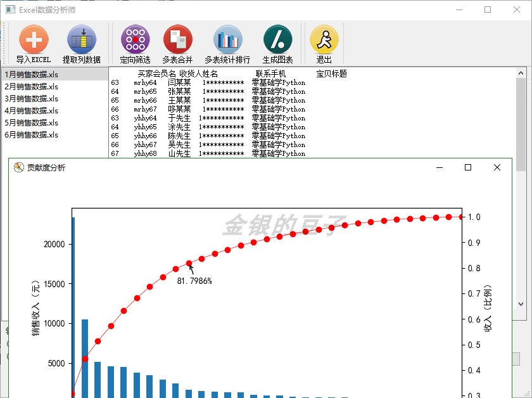Click recipient name 陈先生
Image resolution: width=532 pixels, height=398 pixels.
(179, 136)
